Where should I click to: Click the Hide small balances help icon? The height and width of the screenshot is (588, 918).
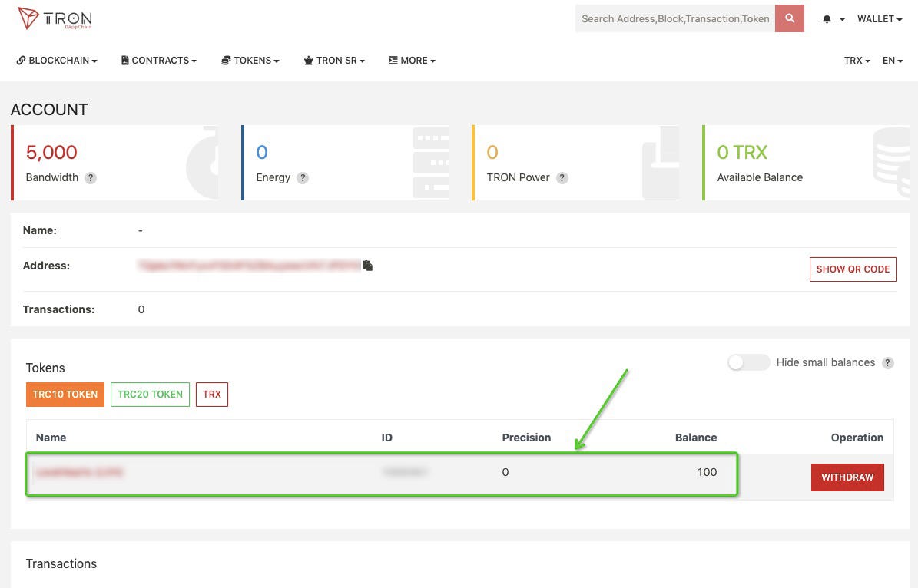pos(887,363)
